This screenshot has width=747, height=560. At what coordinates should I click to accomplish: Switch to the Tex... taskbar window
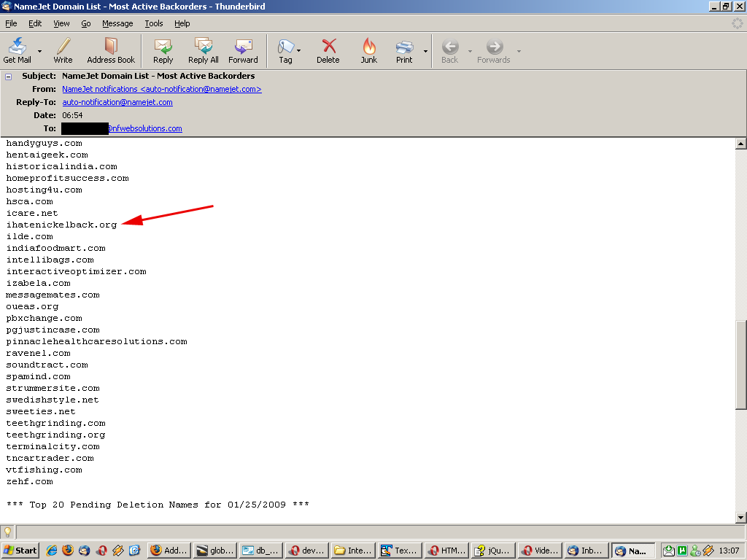point(400,551)
